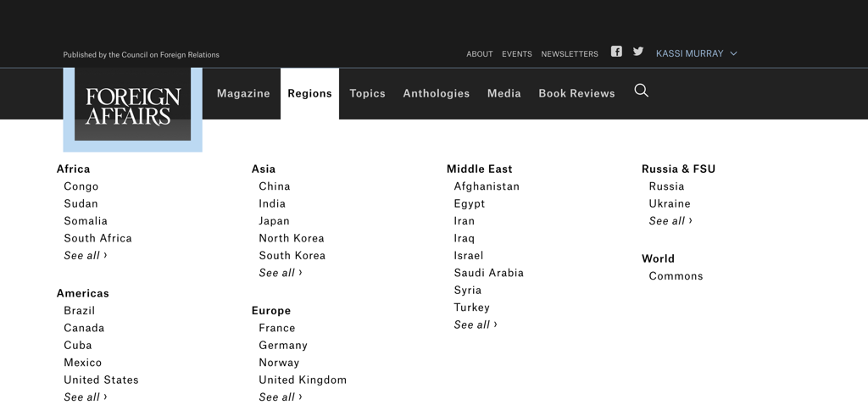Select Iraq under Middle East
Viewport: 868px width, 416px height.
(x=465, y=238)
